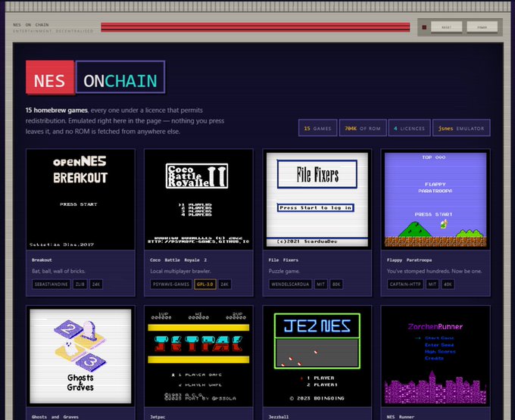Screen dimensions: 515x420
Task: Click the 'Flappy Paratroopa' card title
Action: click(x=409, y=260)
